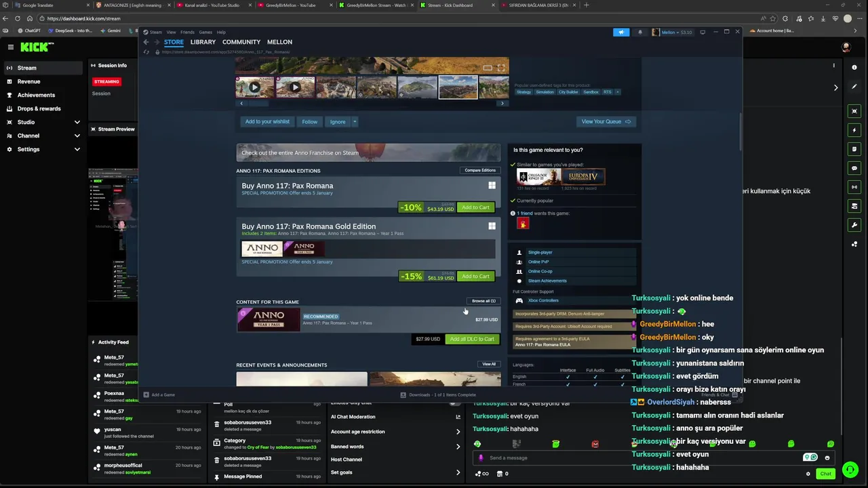The image size is (868, 488).
Task: Switch to the COMMUNITY tab in Steam
Action: (x=241, y=42)
